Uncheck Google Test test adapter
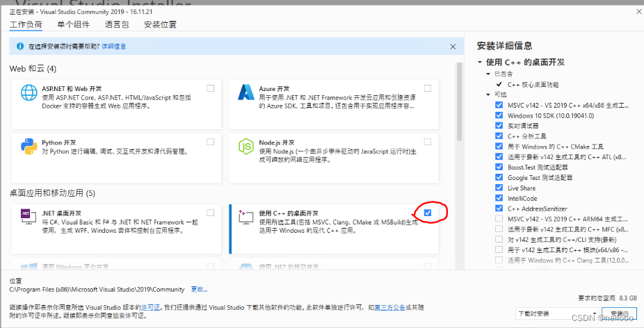 [x=499, y=177]
